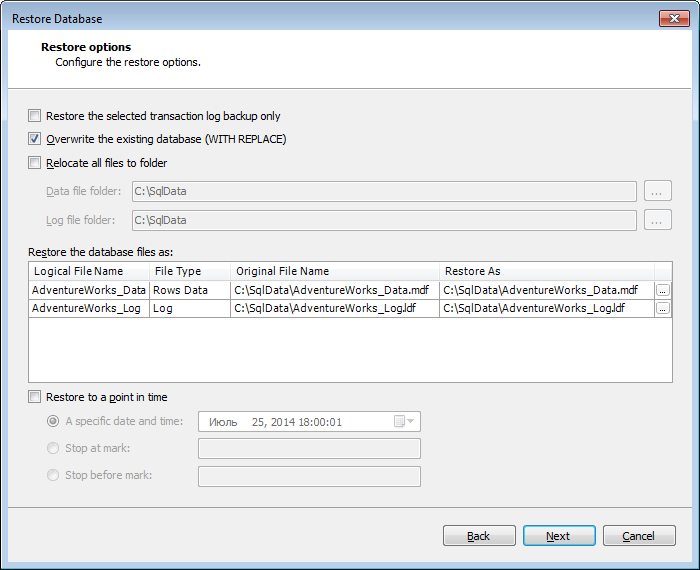Open browse button for AdventureWorks_Log.ldf restore path

coord(662,308)
